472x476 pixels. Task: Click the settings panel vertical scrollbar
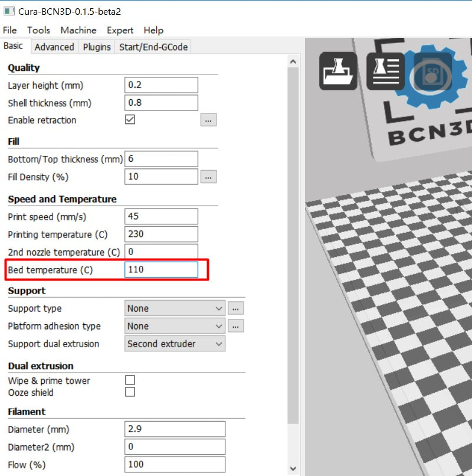coord(293,236)
